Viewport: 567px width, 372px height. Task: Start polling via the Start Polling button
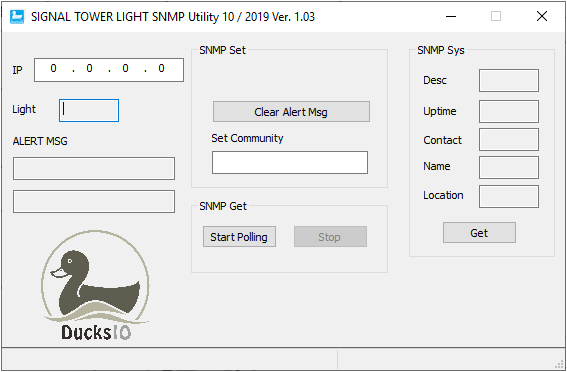point(239,237)
